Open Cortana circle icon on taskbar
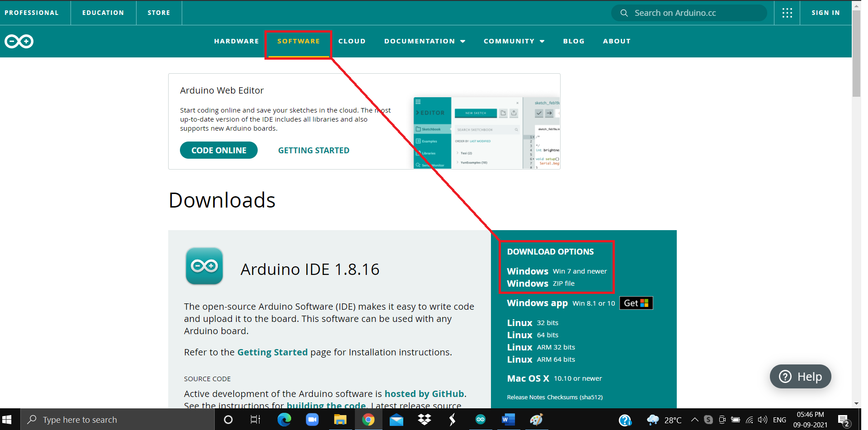The width and height of the screenshot is (868, 430). 228,420
